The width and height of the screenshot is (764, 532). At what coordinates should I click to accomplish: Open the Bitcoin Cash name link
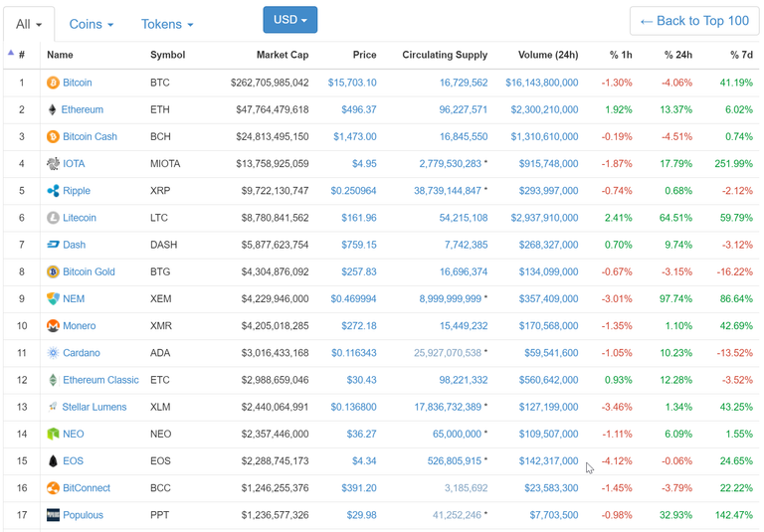coord(91,136)
